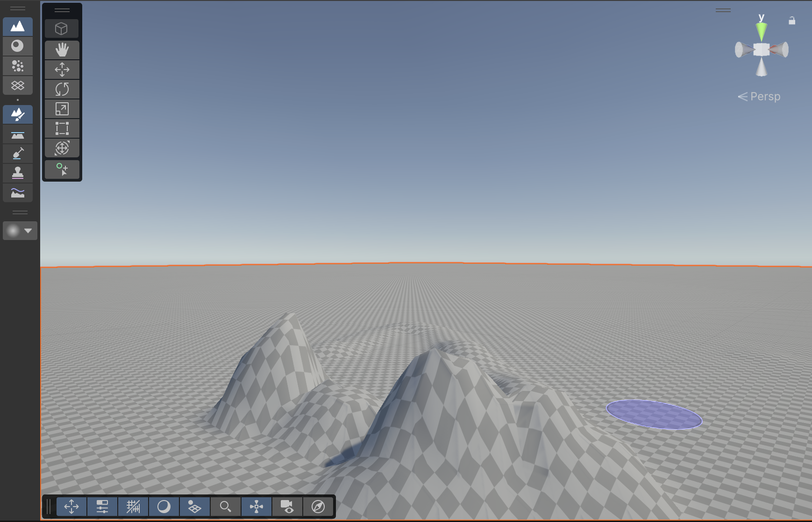The height and width of the screenshot is (522, 812).
Task: Choose the Paint Holes shovel tool
Action: (18, 154)
